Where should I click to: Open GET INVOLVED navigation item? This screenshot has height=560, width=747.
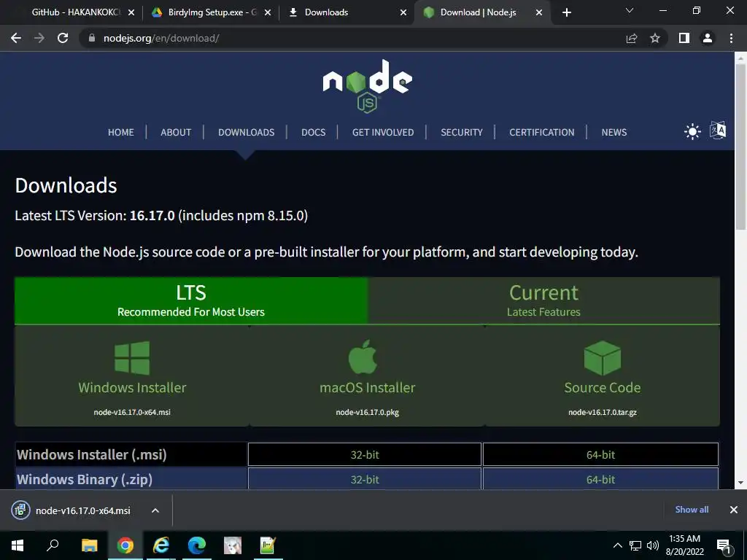click(383, 133)
